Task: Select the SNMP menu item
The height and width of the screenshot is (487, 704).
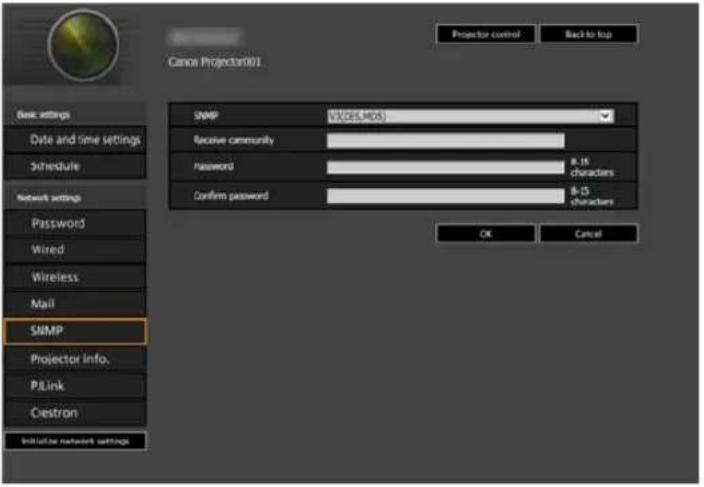Action: (x=75, y=331)
